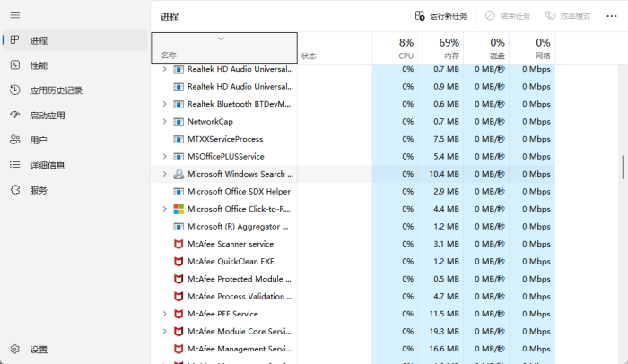Image resolution: width=628 pixels, height=364 pixels.
Task: Click the 7.5 MB memory value
Action: 446,139
